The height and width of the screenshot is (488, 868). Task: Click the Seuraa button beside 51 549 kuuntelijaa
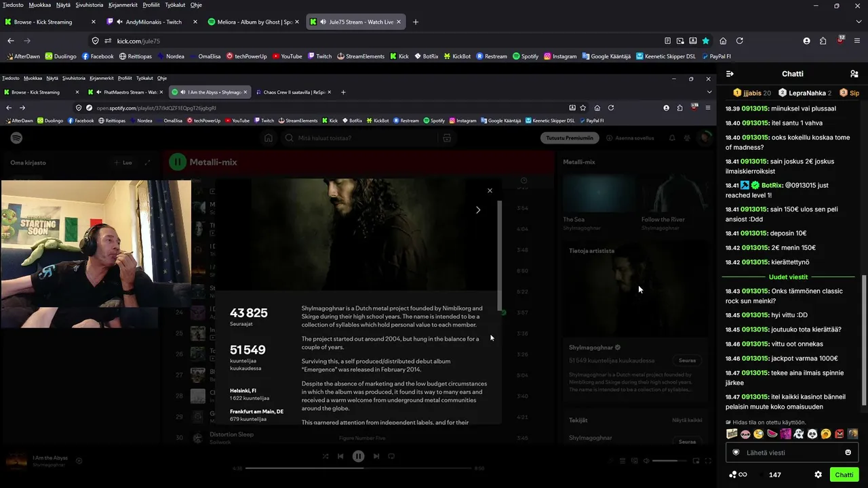pos(687,361)
